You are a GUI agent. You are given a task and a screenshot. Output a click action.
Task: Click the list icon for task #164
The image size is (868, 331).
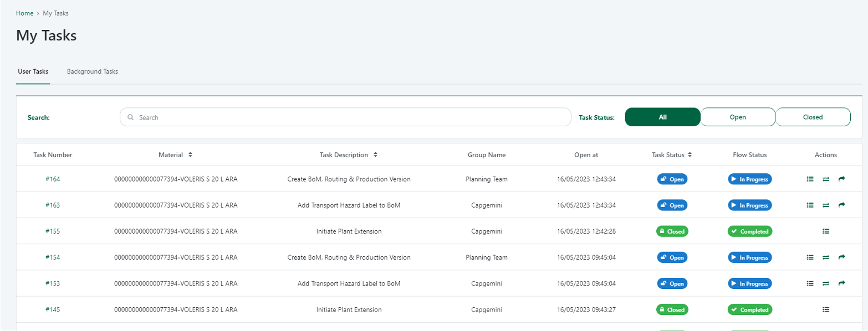(810, 179)
